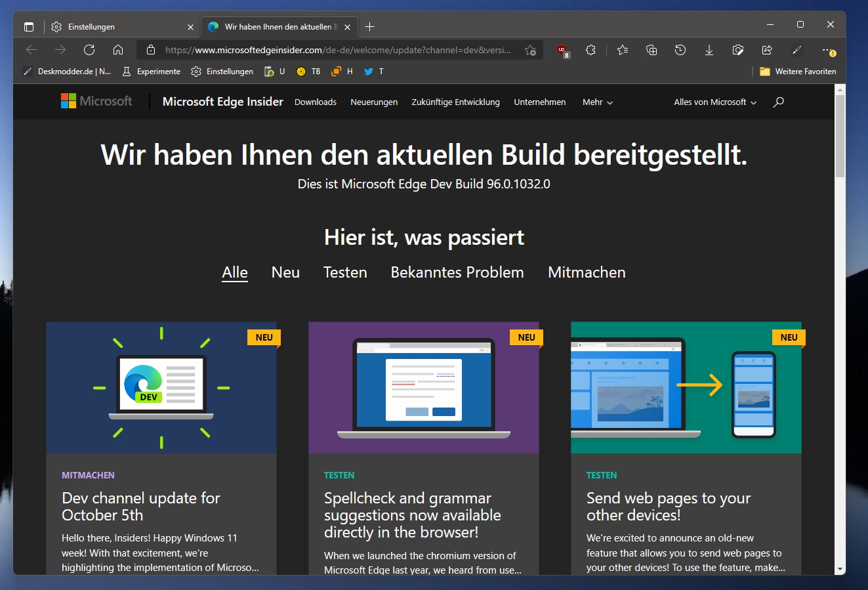Switch to the Einstellungen tab

(121, 27)
